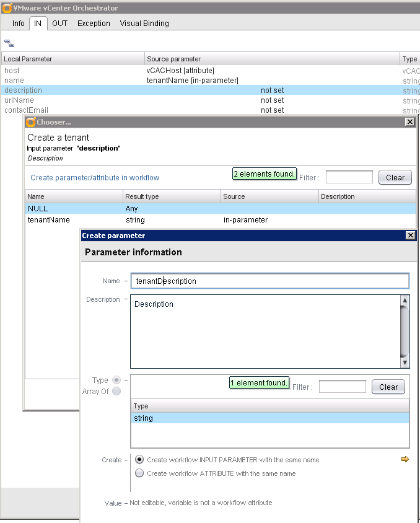Click 'not set' source for urlName
Viewport: 420px width, 523px height.
tap(273, 100)
